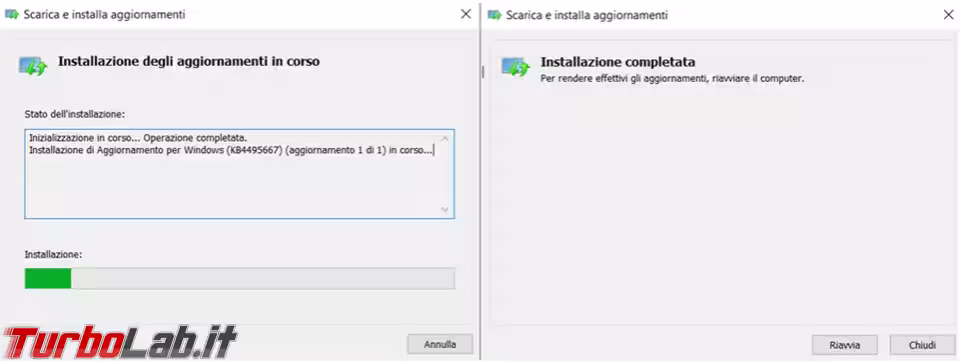
Task: Close the right Scarica e installa aggiornamenti window
Action: [948, 15]
